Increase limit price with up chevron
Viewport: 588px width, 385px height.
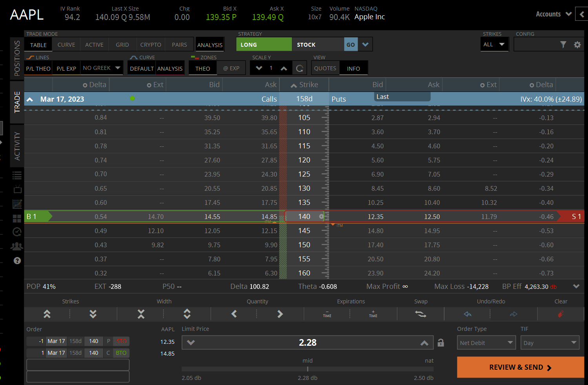pos(424,343)
